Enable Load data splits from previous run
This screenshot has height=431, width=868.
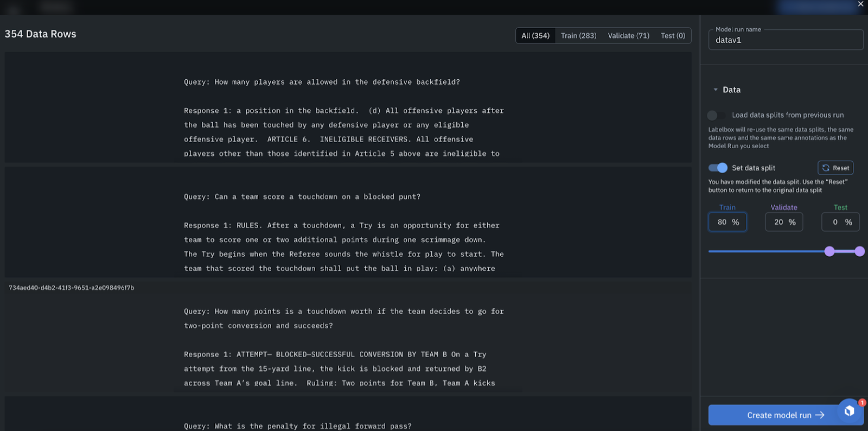717,115
